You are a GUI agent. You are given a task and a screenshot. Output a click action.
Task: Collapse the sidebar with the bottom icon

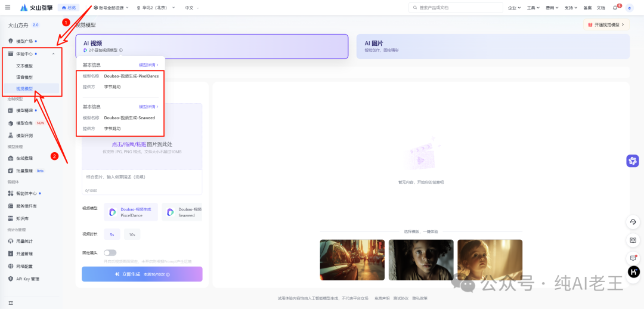(11, 303)
